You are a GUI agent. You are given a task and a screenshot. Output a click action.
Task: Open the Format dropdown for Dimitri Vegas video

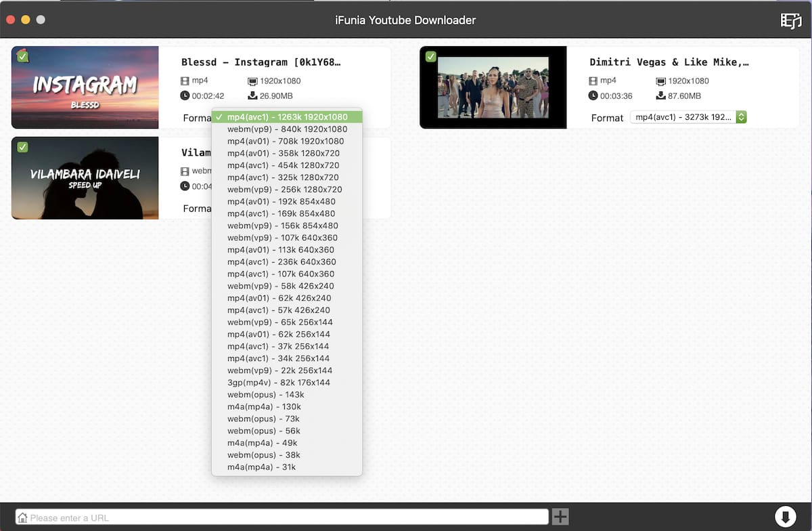pyautogui.click(x=687, y=117)
